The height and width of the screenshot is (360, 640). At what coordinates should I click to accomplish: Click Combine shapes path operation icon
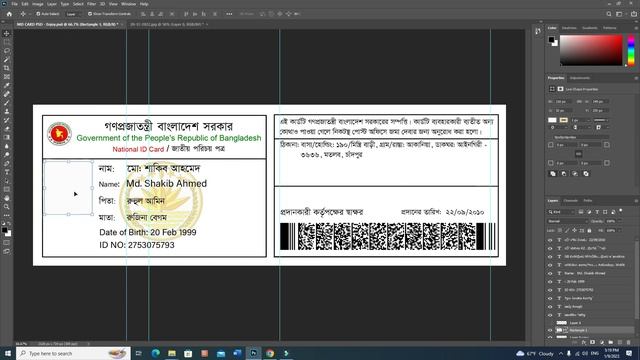pos(553,173)
